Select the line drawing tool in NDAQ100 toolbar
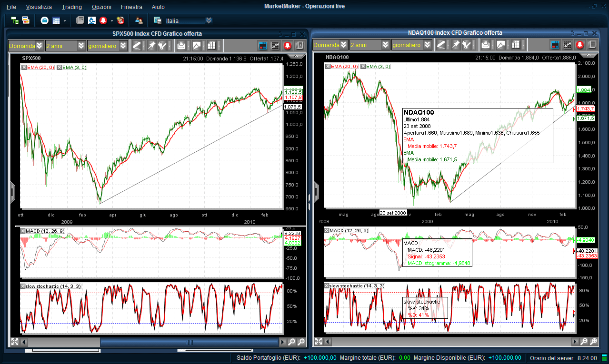 click(441, 45)
